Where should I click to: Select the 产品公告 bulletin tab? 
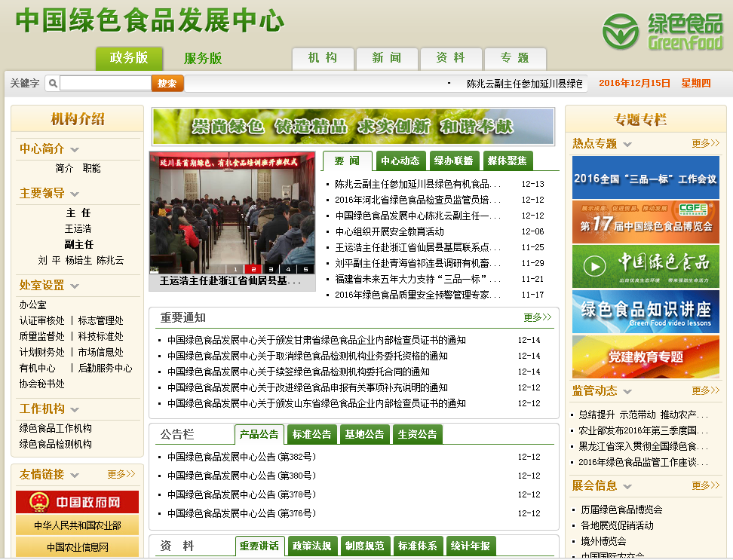click(259, 434)
